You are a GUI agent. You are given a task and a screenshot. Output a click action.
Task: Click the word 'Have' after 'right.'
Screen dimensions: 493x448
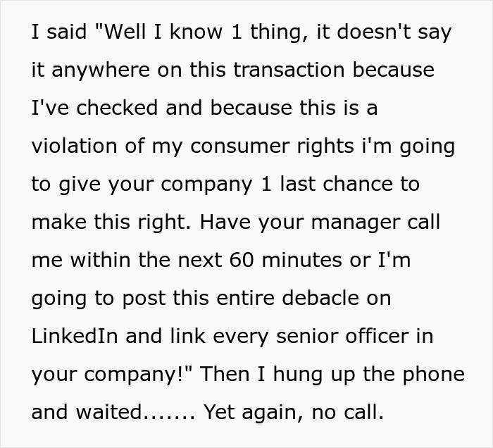coord(225,222)
